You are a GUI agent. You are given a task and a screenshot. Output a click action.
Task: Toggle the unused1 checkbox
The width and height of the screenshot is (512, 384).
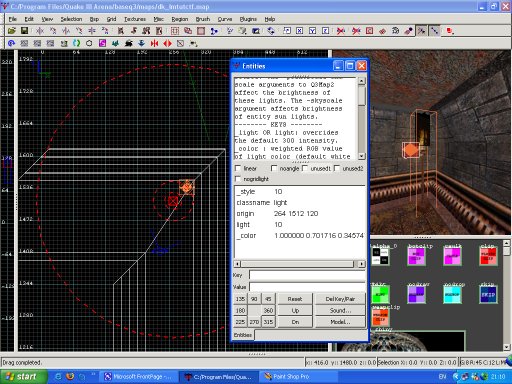305,168
